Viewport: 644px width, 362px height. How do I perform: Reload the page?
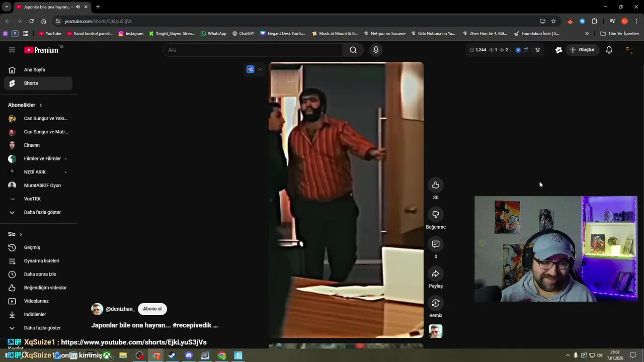pos(31,21)
